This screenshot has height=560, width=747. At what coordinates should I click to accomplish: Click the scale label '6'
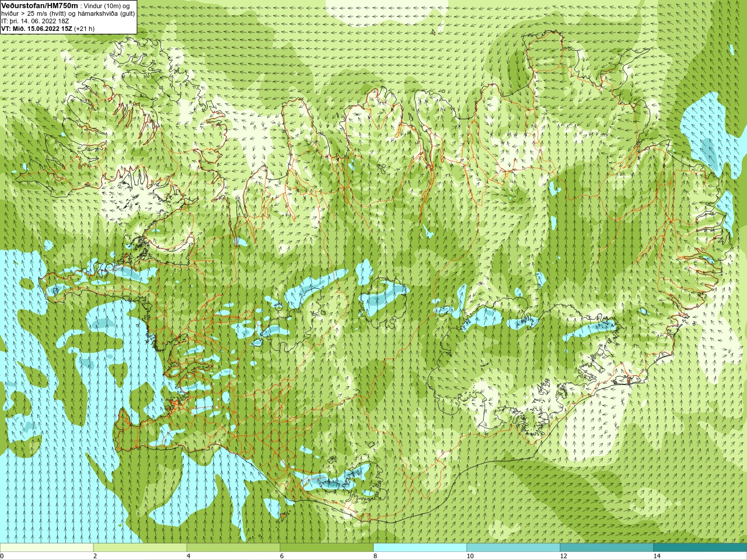[x=282, y=556]
